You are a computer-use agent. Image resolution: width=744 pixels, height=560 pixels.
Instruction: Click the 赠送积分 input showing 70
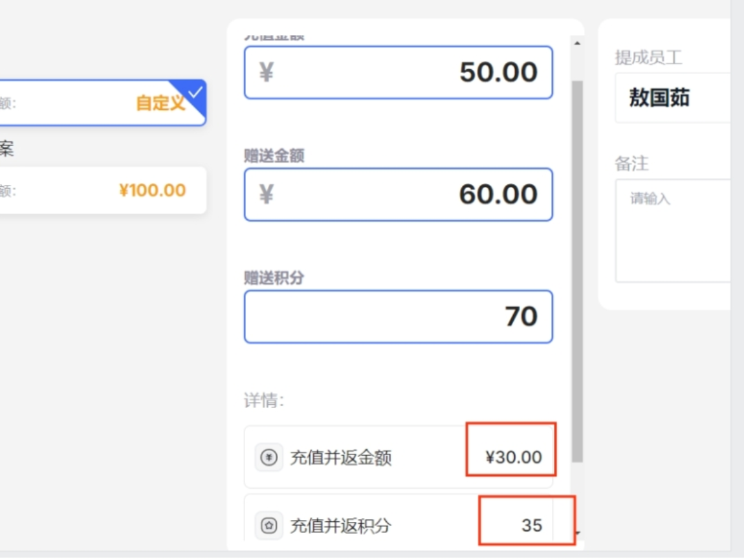click(x=398, y=317)
